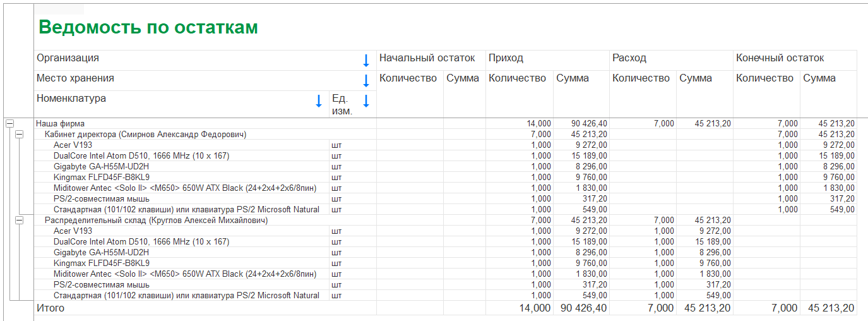Viewport: 868px width, 321px height.
Task: Click the Расход column header
Action: click(x=671, y=61)
